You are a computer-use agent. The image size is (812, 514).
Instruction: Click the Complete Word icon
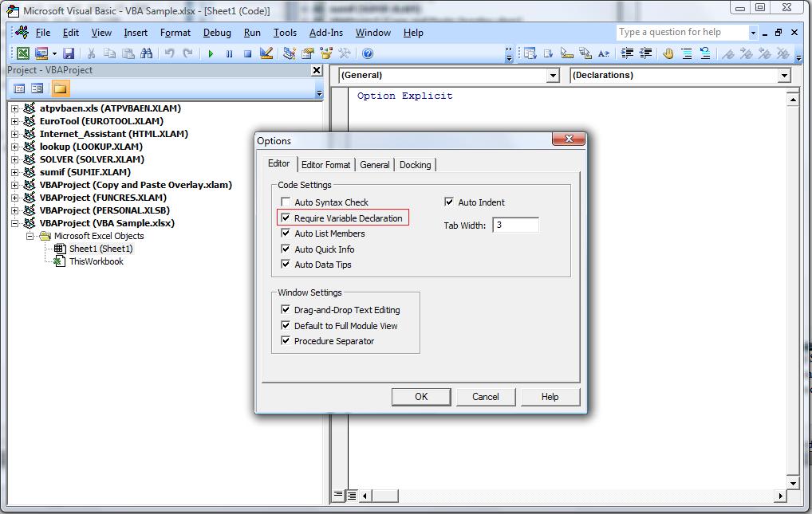604,53
